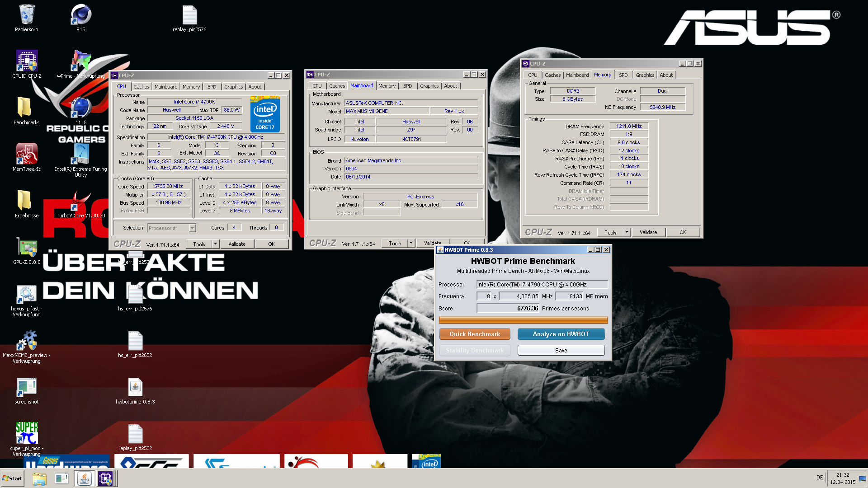
Task: Open Graphics tab in Mainboard CPU-Z window
Action: [429, 86]
